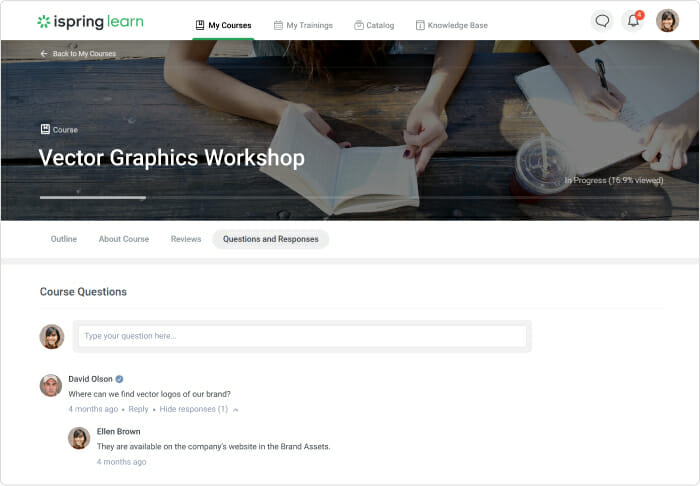Click the back arrow to My Courses
Viewport: 700px width, 486px height.
click(x=44, y=53)
